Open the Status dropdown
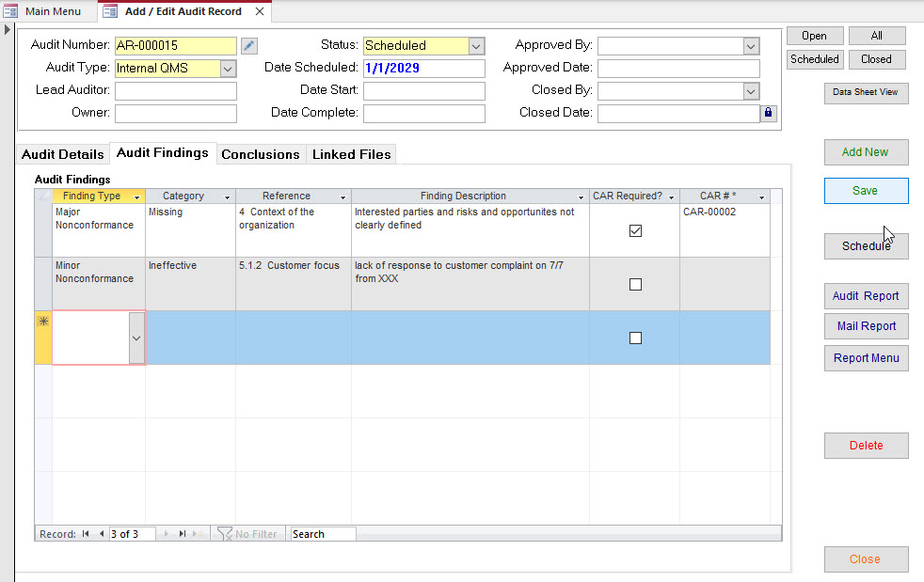924x582 pixels. click(x=476, y=46)
